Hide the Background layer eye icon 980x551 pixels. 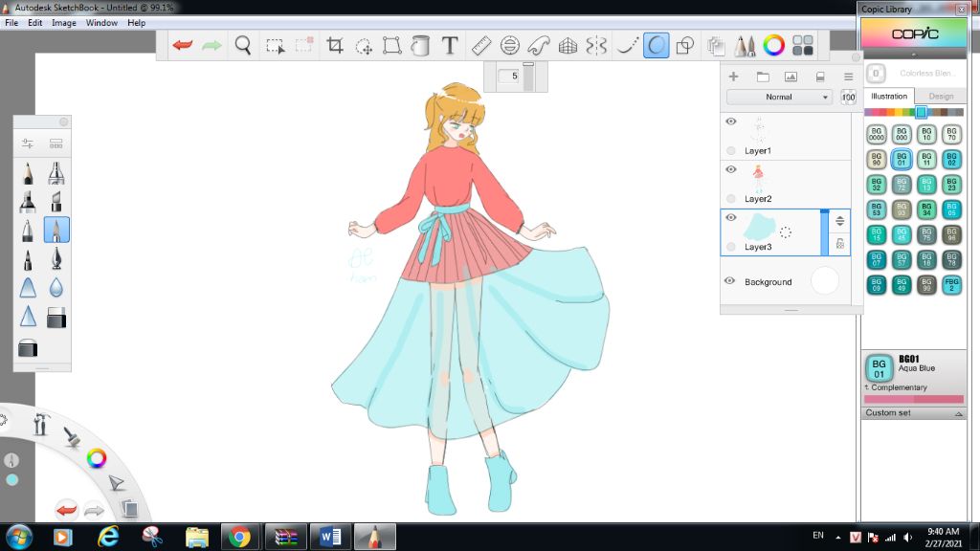[729, 281]
